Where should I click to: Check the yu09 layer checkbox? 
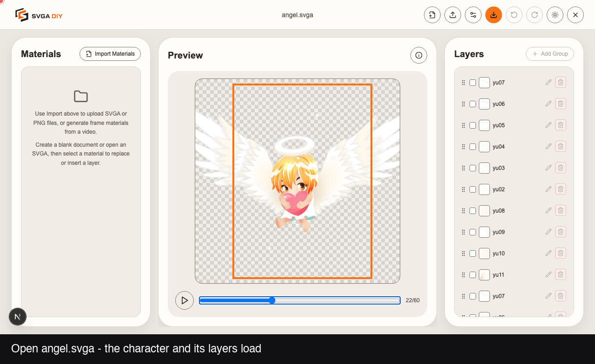(473, 232)
